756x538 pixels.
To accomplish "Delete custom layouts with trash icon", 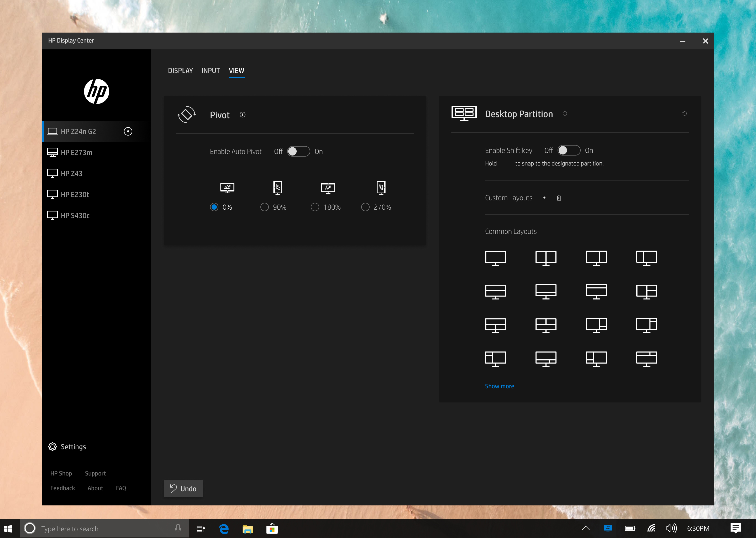I will 559,198.
